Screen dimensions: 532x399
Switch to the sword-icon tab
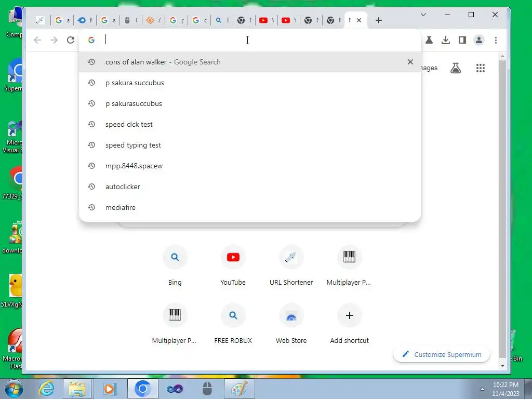tap(41, 20)
